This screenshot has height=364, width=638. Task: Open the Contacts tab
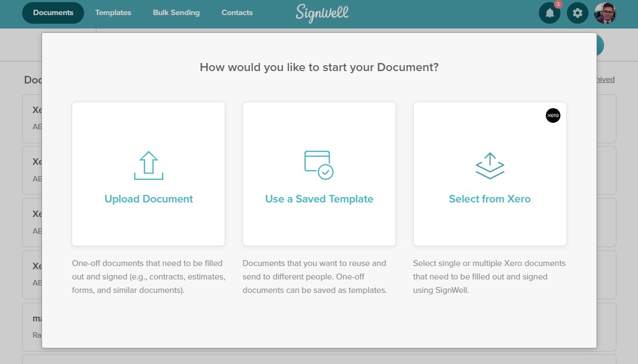coord(237,12)
